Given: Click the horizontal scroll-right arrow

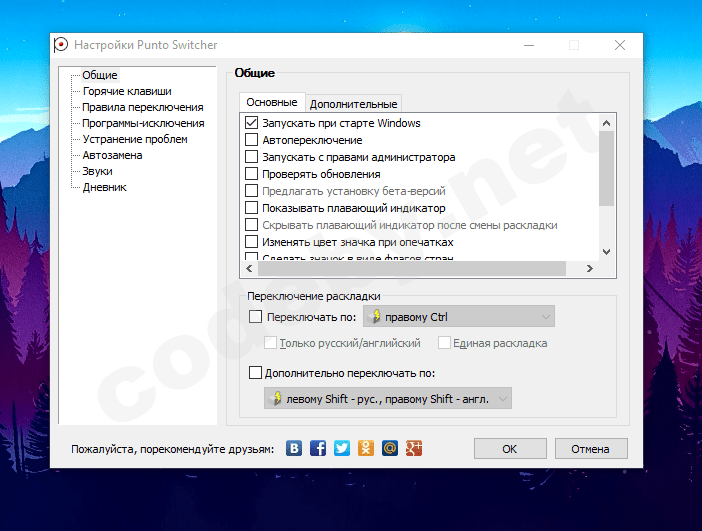Looking at the screenshot, I should [x=590, y=268].
